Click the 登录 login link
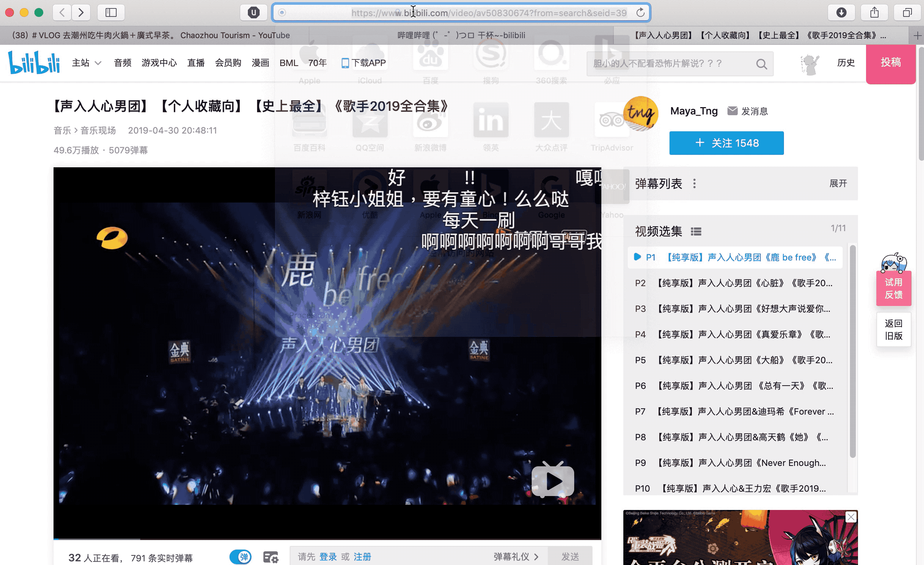Image resolution: width=924 pixels, height=565 pixels. 328,557
